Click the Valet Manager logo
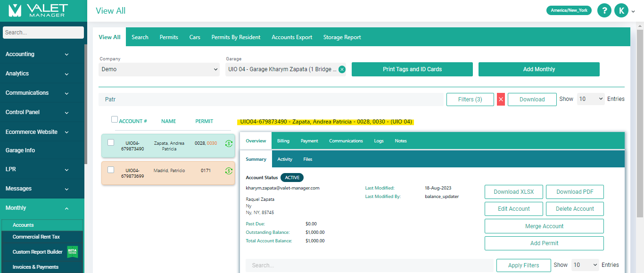This screenshot has height=273, width=644. (x=42, y=11)
